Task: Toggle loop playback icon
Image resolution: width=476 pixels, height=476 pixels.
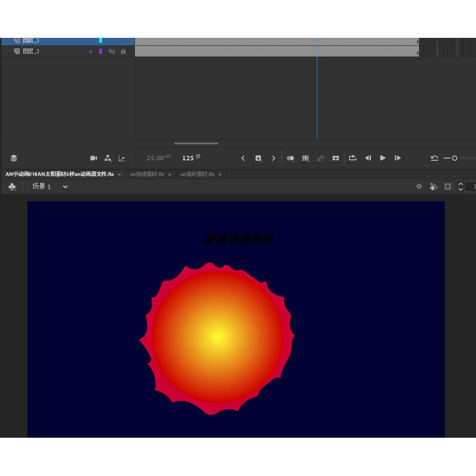Action: tap(353, 158)
